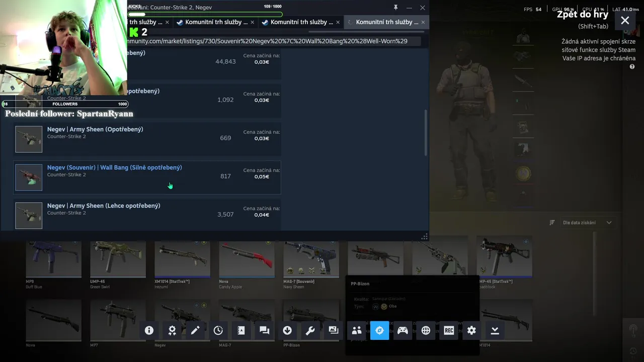Click the gold coin medal in loadout column

pyautogui.click(x=523, y=173)
